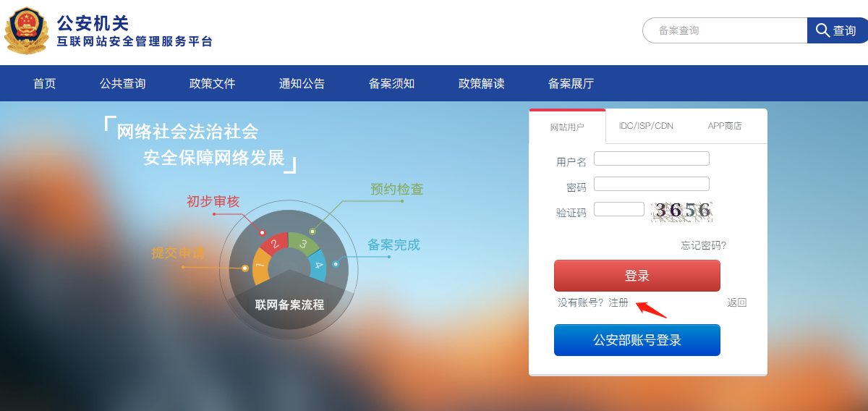Focus the 备案查询 search box
Viewport: 868px width, 411px height.
(x=726, y=30)
